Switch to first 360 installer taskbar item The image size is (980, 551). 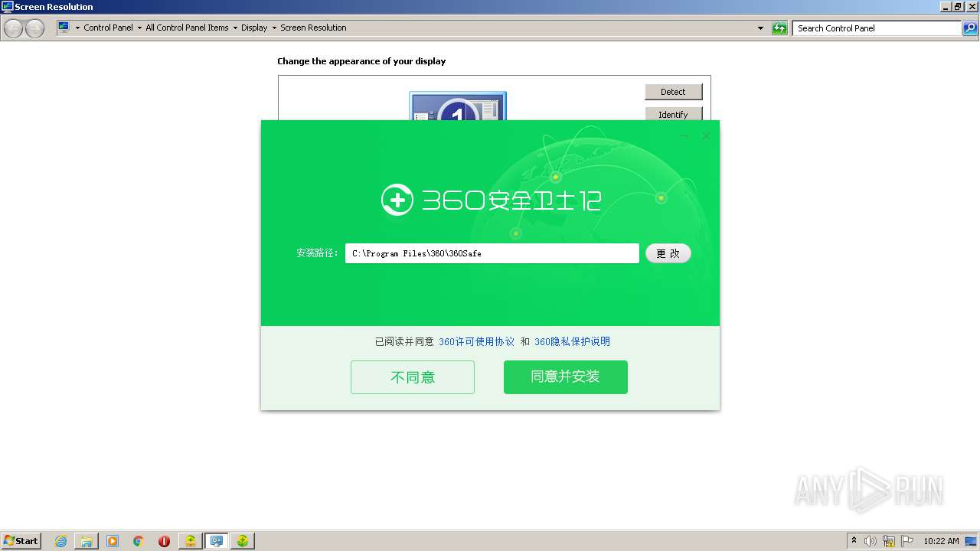190,541
